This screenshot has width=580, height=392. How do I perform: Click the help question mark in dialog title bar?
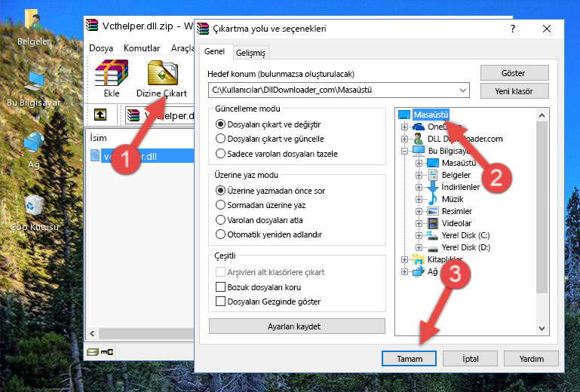513,29
